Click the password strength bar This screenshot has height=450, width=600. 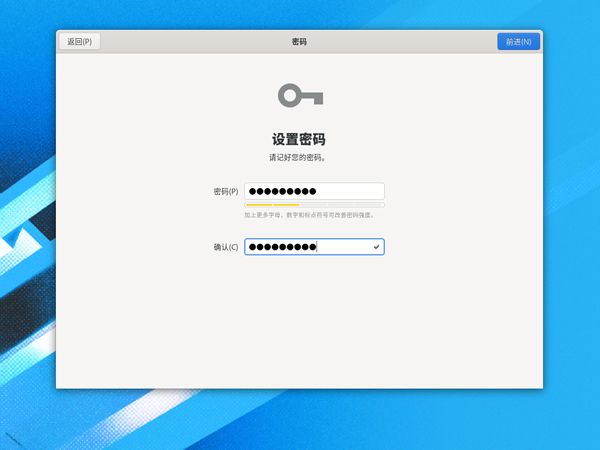[x=314, y=205]
